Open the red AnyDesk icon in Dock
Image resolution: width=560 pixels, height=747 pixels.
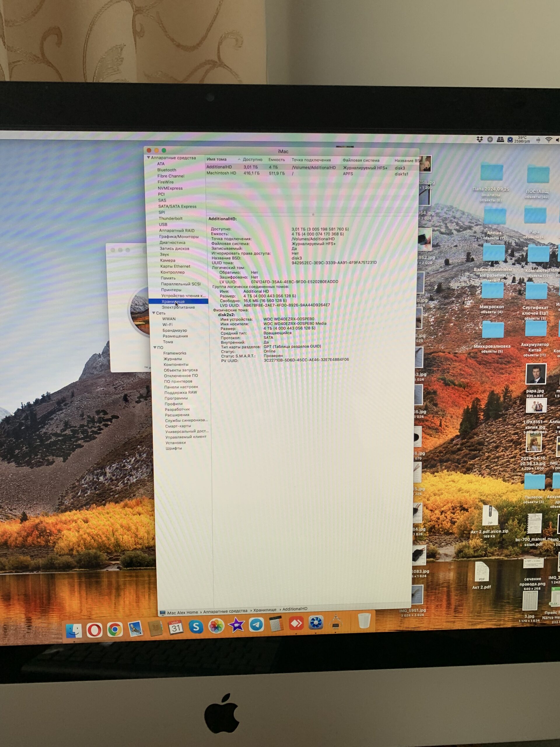296,623
